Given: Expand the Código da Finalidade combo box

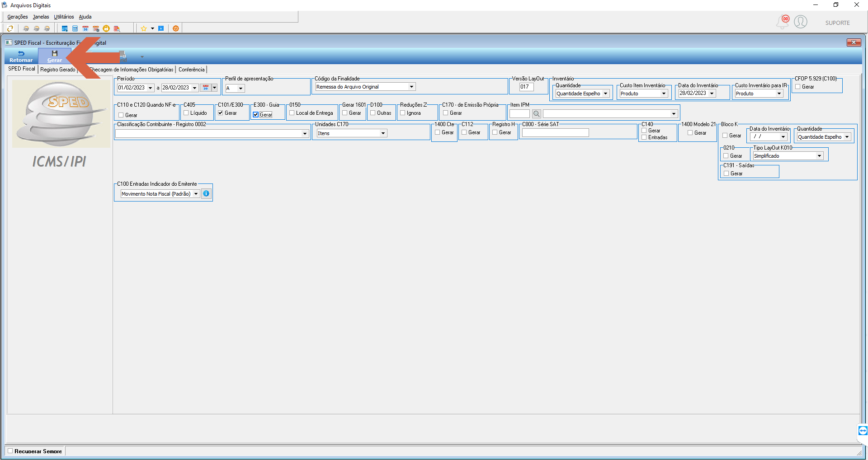Looking at the screenshot, I should [411, 87].
